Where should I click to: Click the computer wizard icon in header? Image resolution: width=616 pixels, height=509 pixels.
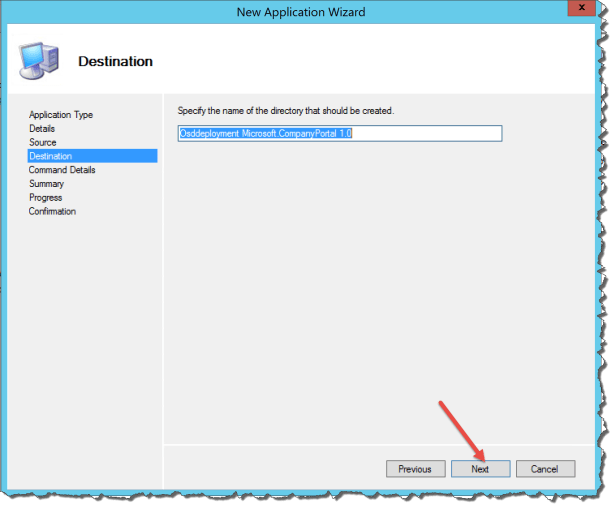point(38,61)
